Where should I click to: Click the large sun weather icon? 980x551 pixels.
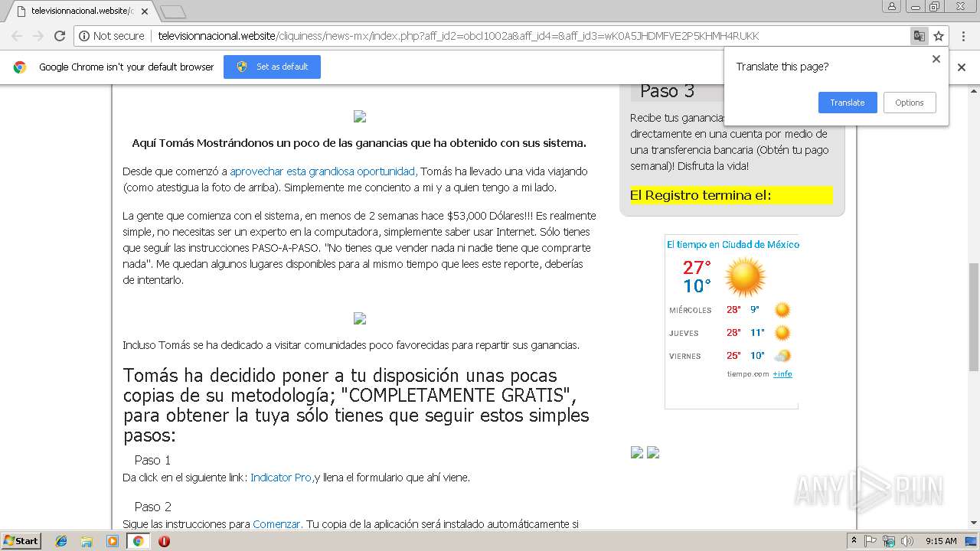coord(745,277)
